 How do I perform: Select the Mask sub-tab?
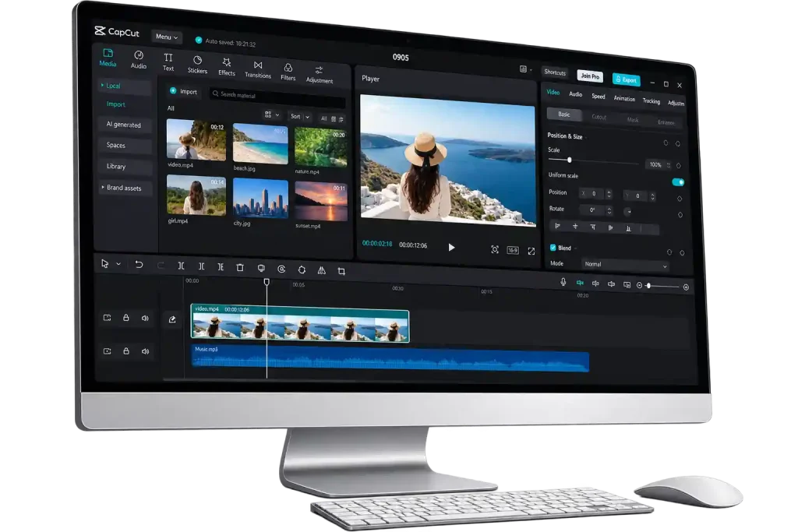pos(633,119)
